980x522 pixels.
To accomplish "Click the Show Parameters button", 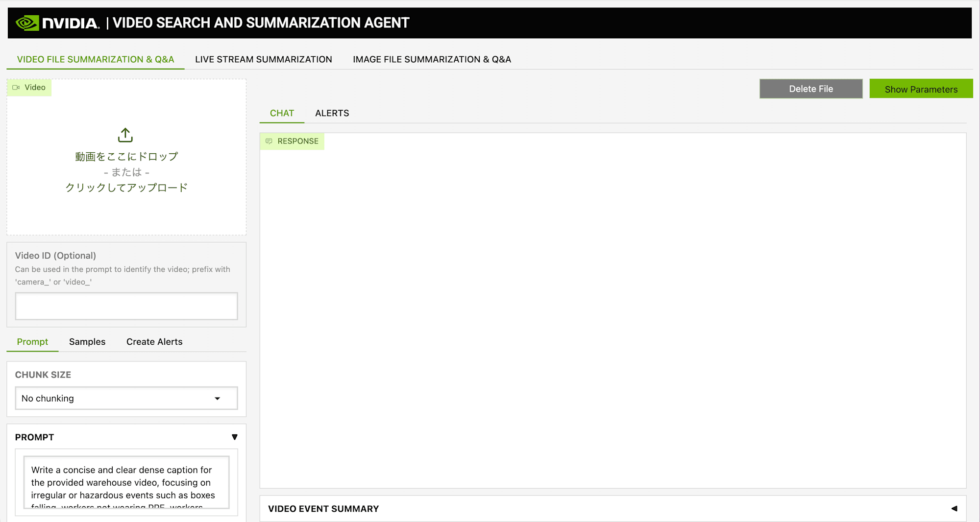I will 921,89.
